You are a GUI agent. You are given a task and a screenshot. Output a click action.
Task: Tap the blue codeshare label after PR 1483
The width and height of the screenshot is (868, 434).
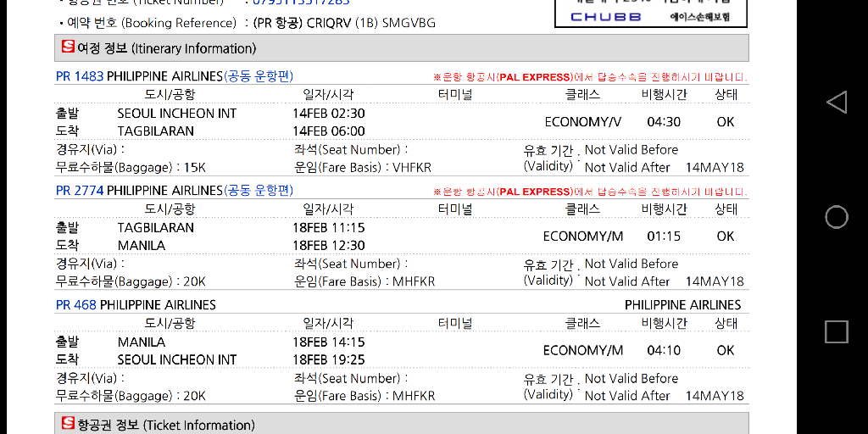pyautogui.click(x=259, y=76)
